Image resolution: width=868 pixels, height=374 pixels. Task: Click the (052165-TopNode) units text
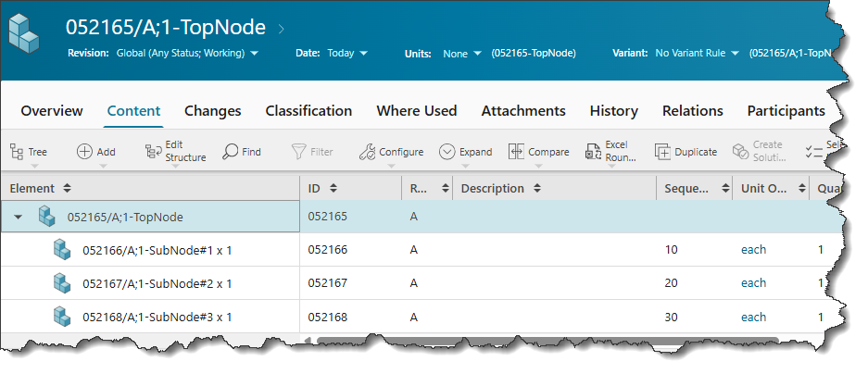(534, 53)
